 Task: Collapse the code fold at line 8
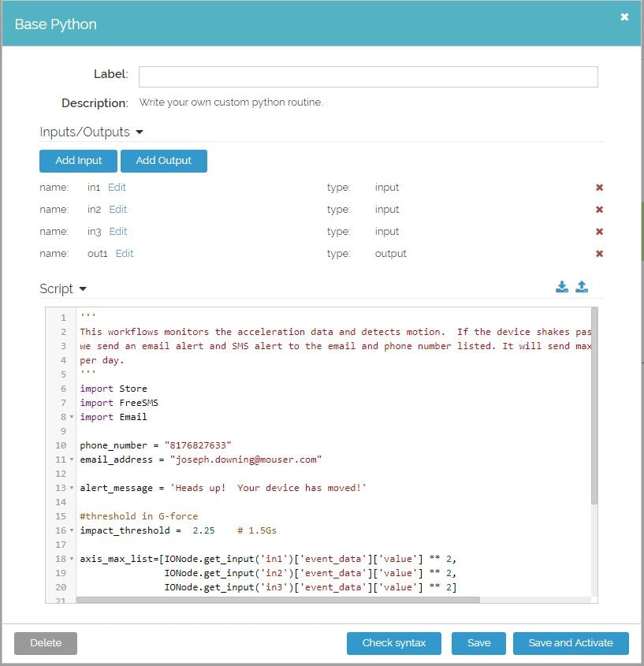pos(71,417)
